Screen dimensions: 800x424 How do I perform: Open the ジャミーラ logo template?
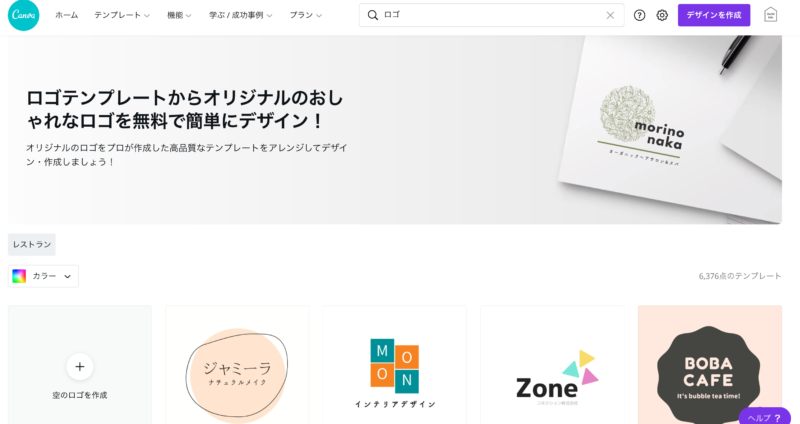(x=237, y=365)
